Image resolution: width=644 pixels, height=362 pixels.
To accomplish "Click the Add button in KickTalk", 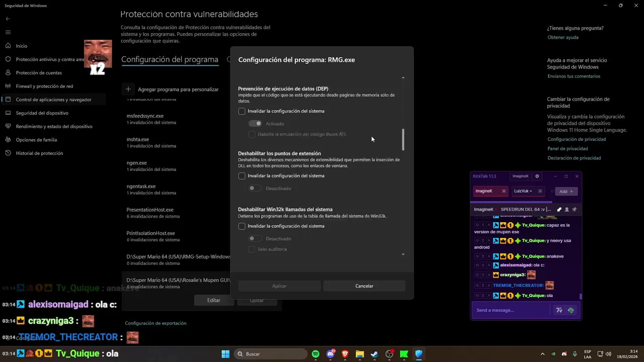I will point(566,191).
